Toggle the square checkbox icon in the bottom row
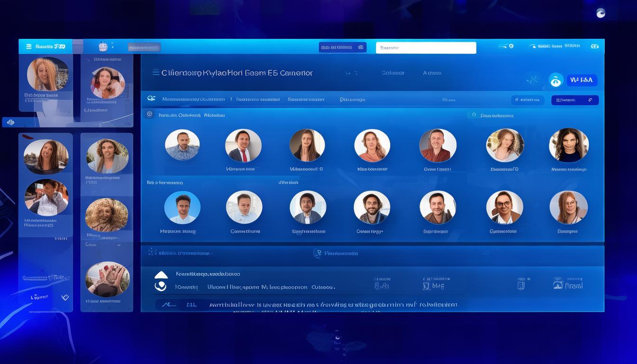The height and width of the screenshot is (364, 637). pos(520,284)
